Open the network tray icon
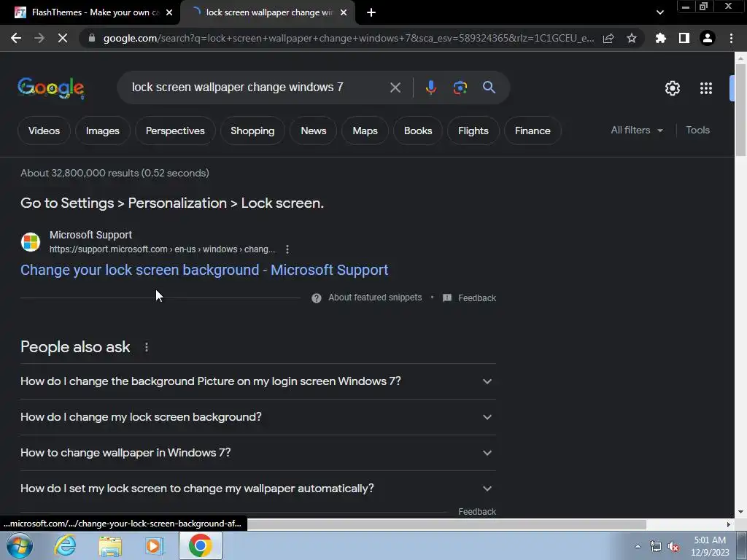The height and width of the screenshot is (560, 747). [656, 547]
